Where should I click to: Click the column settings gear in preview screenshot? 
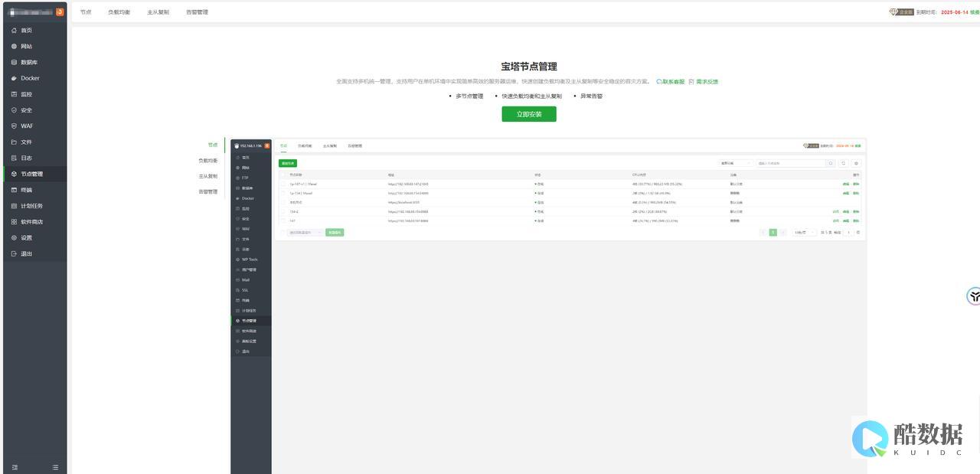856,163
